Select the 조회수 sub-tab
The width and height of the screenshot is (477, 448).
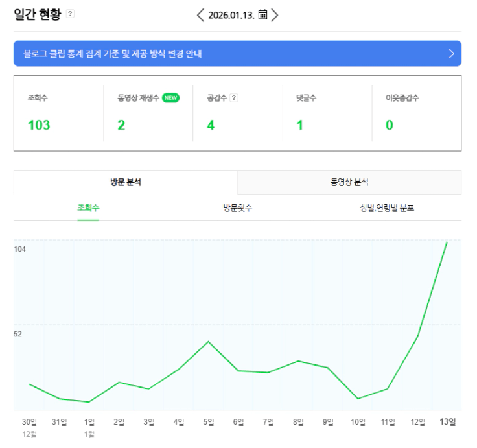(88, 208)
